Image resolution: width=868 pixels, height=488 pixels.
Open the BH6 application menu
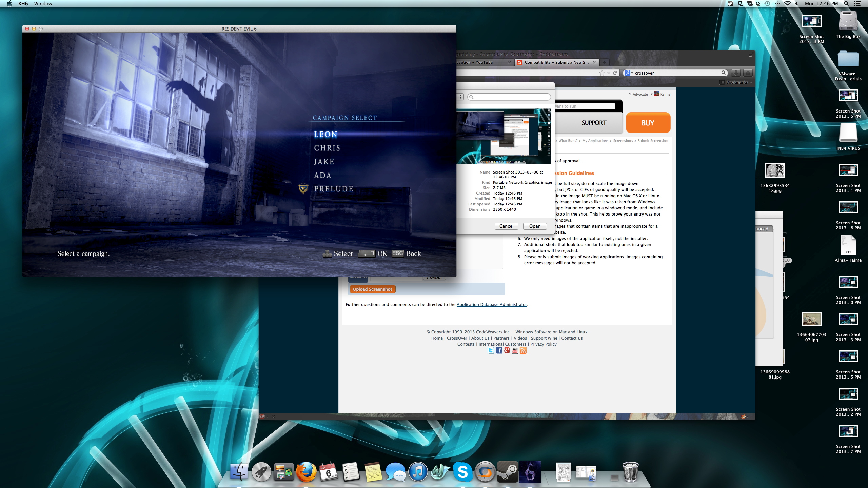click(23, 4)
